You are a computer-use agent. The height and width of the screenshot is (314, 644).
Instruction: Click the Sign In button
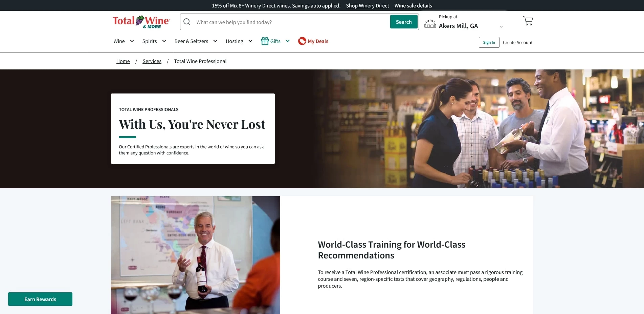click(489, 42)
